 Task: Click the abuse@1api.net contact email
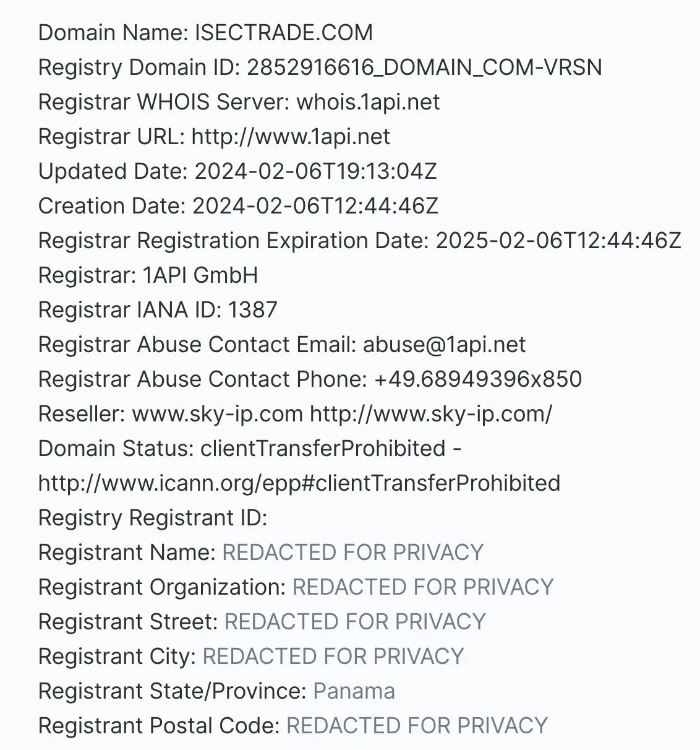(x=445, y=345)
